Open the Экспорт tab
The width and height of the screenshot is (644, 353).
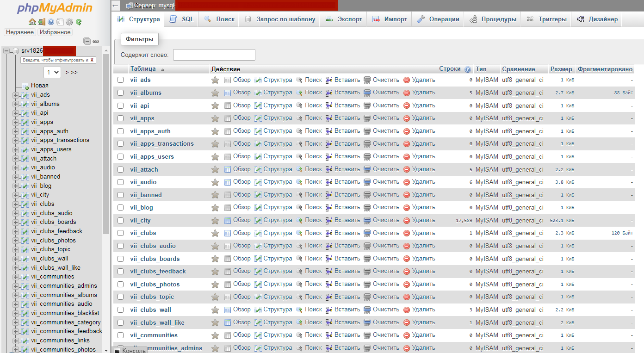[344, 19]
